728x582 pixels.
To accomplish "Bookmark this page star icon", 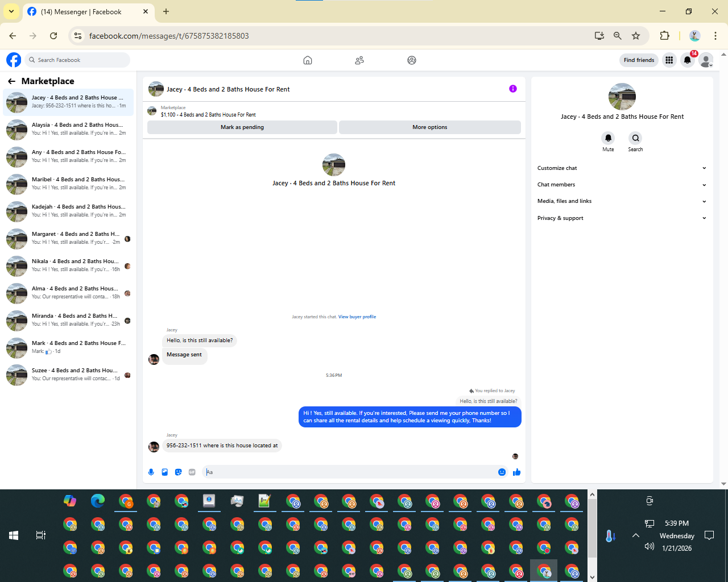I will coord(636,36).
